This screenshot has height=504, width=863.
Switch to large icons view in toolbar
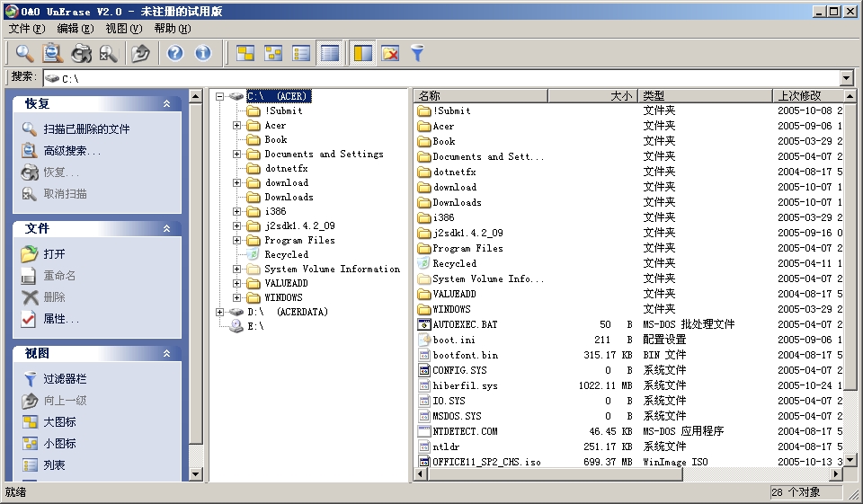point(245,53)
